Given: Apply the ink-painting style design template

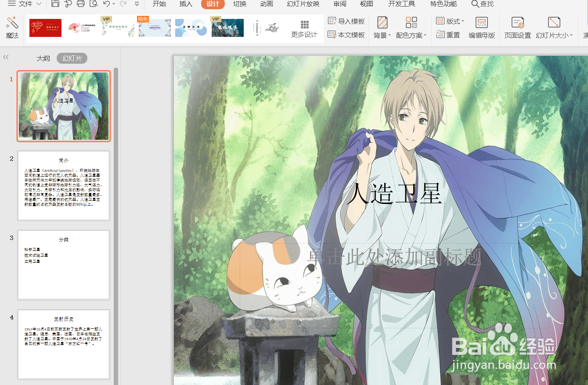Looking at the screenshot, I should (264, 28).
